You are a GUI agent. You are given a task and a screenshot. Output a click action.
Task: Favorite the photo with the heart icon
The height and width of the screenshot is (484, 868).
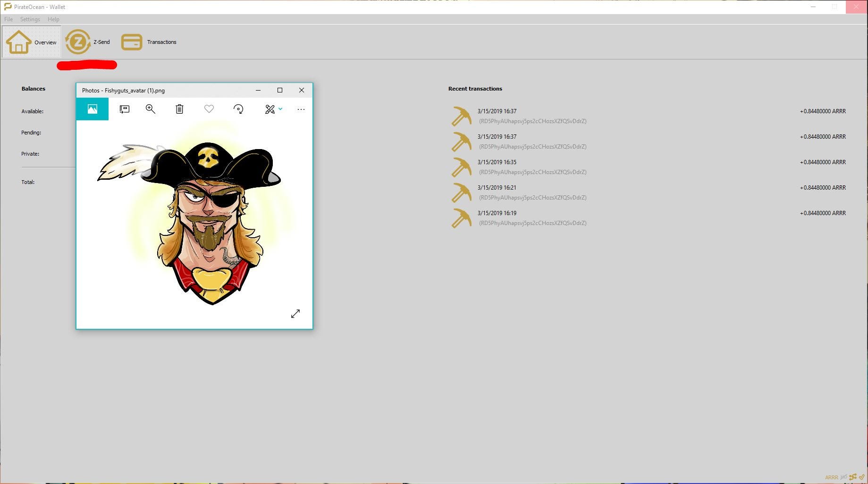tap(209, 109)
